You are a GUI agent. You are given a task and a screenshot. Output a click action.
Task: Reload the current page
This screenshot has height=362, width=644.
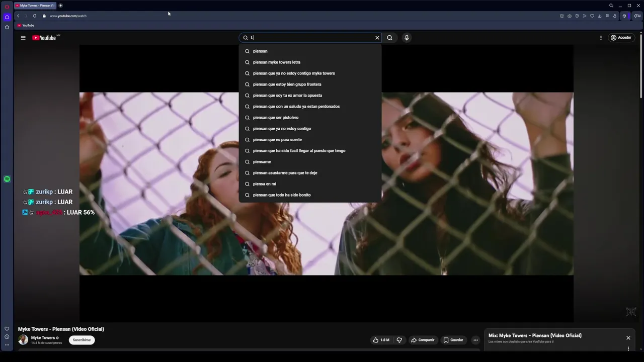click(35, 16)
